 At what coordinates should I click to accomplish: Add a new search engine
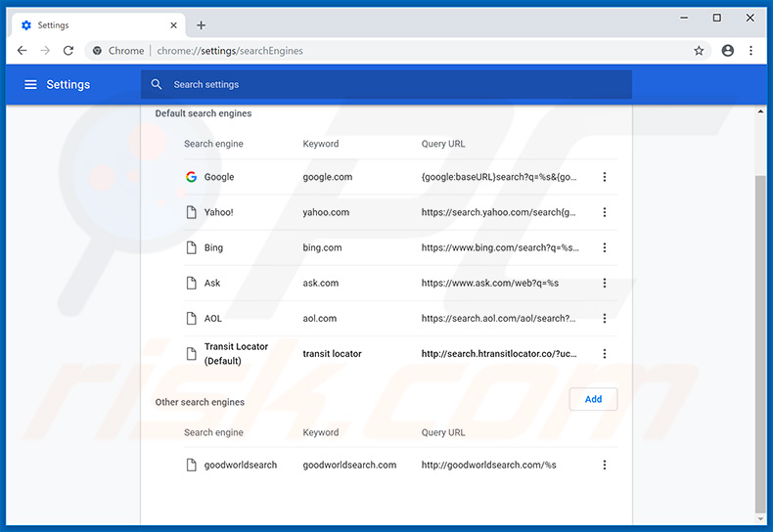[x=593, y=399]
